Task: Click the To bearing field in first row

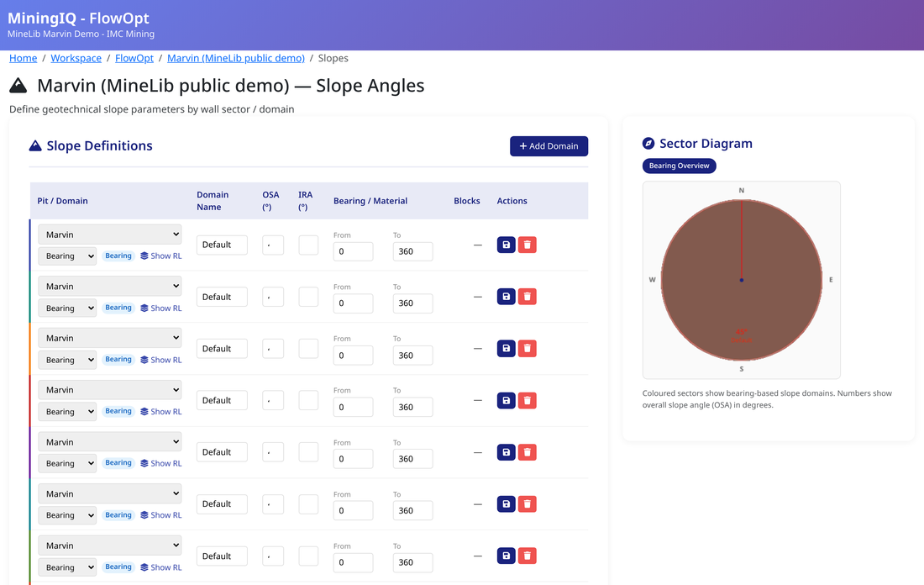Action: click(x=412, y=251)
